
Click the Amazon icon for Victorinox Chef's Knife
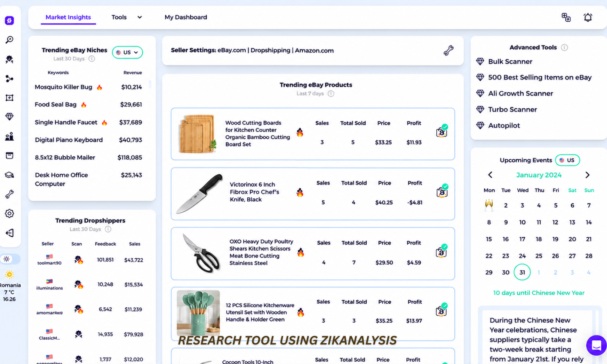[x=442, y=192]
